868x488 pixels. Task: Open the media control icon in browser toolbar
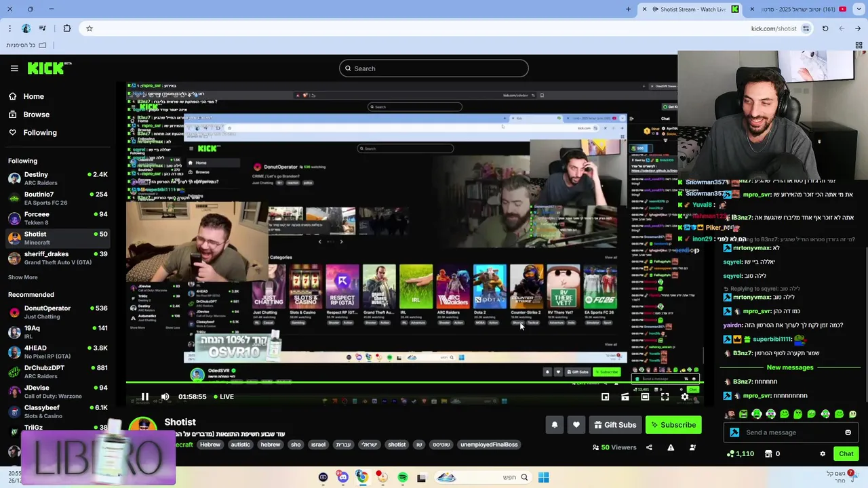pos(43,28)
